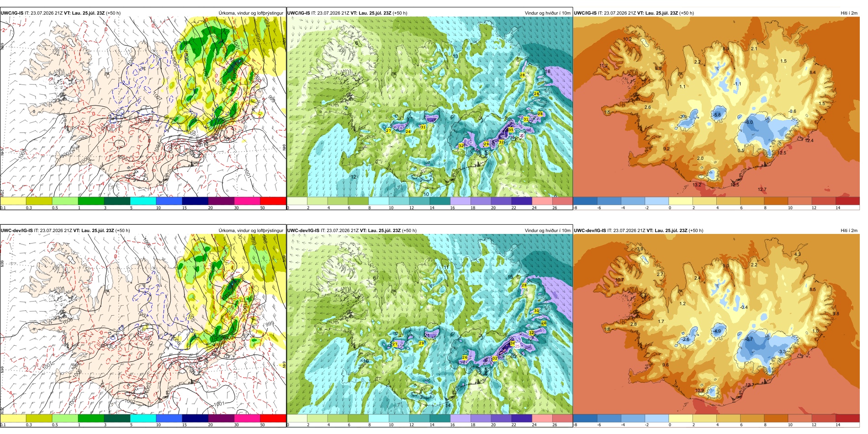The image size is (868, 434).
Task: Click the purple 20–30 swatch in UWC-dev/IG-IS precipitation legend
Action: click(221, 418)
